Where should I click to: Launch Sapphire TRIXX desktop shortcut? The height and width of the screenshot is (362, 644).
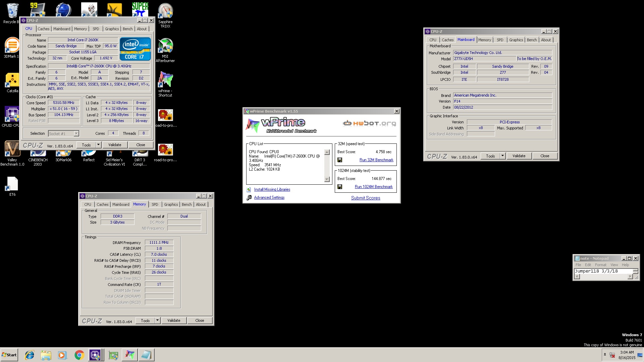pyautogui.click(x=165, y=15)
